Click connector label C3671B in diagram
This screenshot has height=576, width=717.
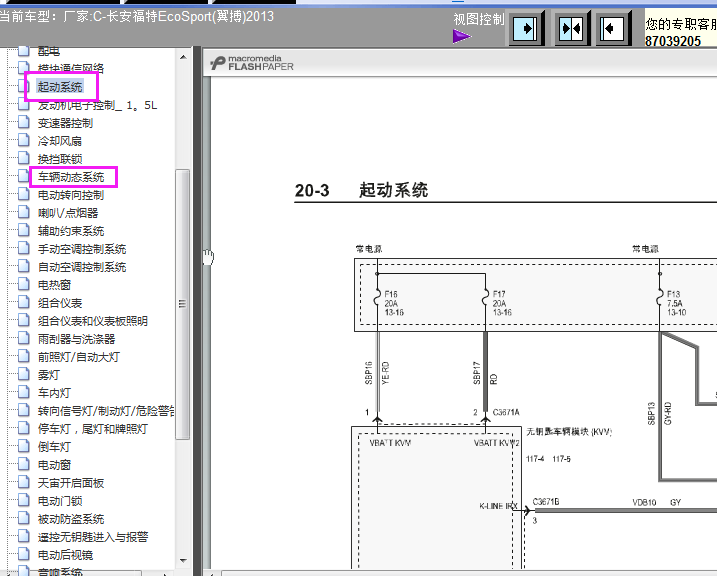coord(546,501)
